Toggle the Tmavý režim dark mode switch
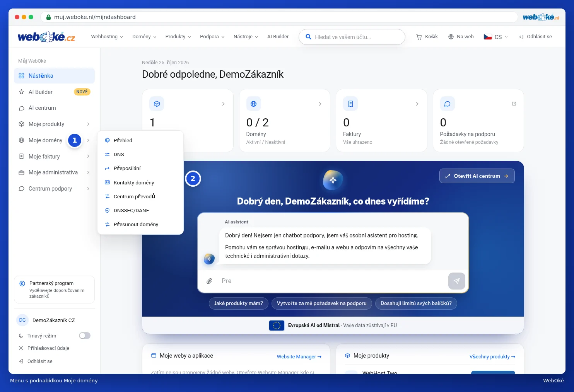The image size is (574, 392). pos(85,336)
